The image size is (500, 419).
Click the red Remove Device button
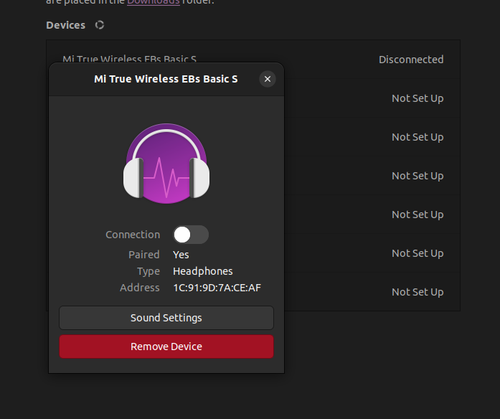166,347
